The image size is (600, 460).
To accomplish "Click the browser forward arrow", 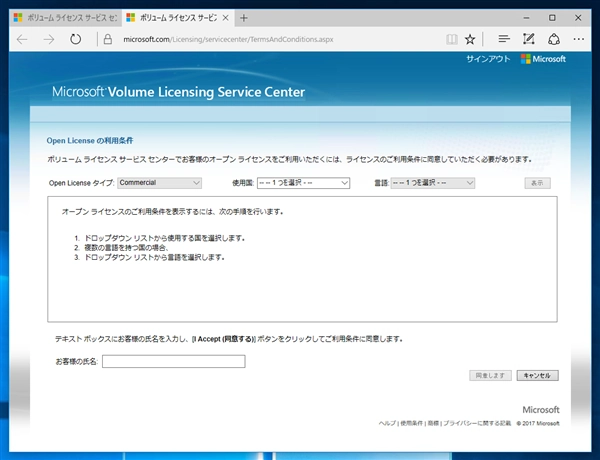I will click(49, 39).
